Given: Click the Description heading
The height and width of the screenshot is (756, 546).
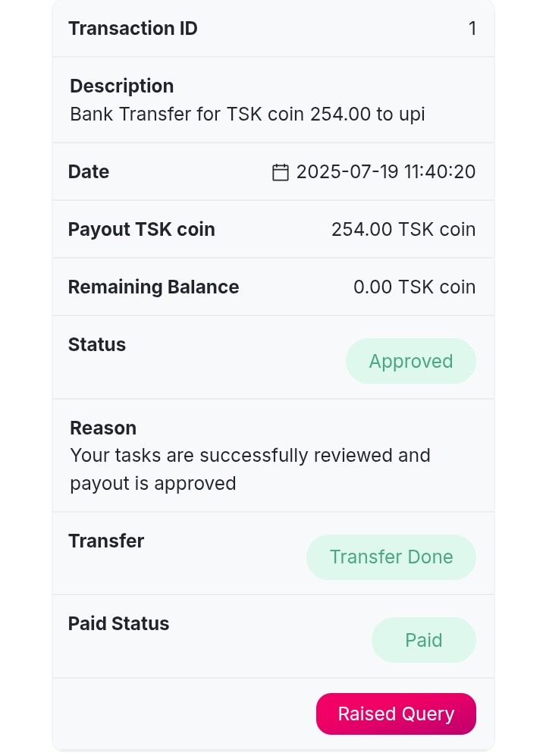Looking at the screenshot, I should (121, 86).
